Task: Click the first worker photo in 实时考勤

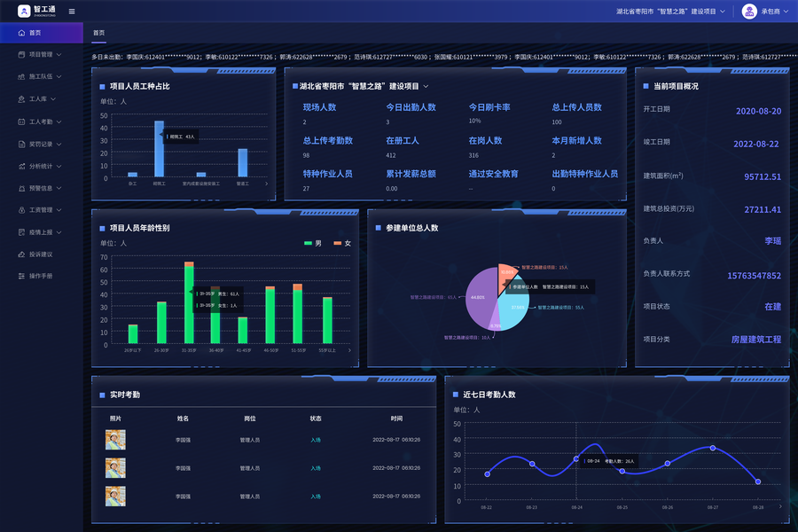Action: coord(115,440)
